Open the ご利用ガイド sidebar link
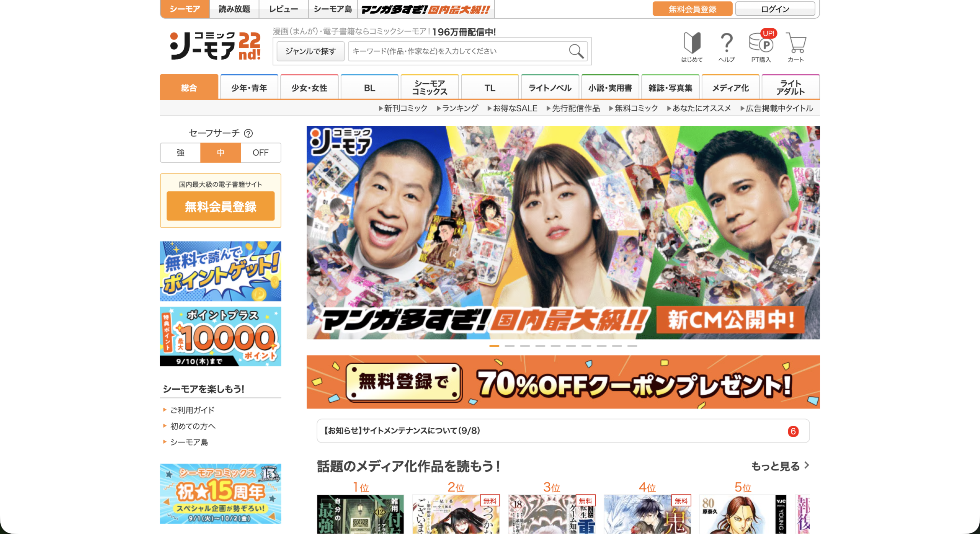Screen dimensions: 980x534 point(192,410)
